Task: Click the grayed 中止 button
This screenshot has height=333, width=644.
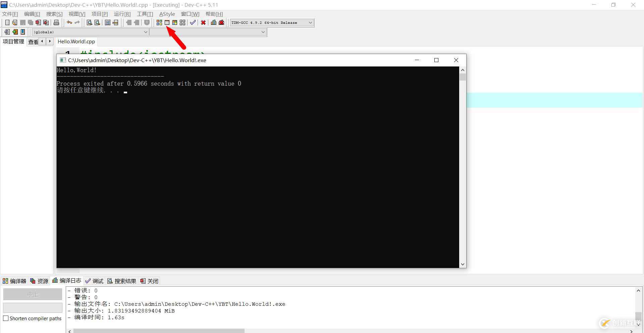Action: pos(33,294)
